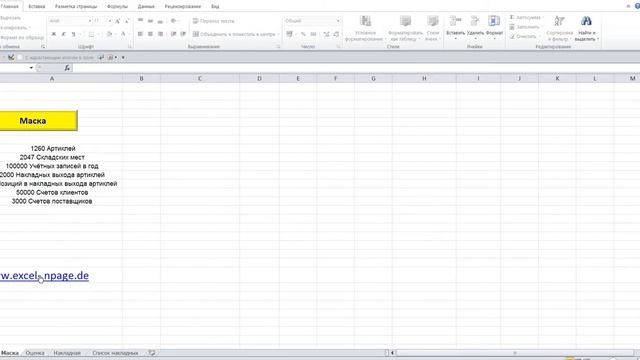Apply italic formatting (К) in ribbon

click(x=64, y=34)
